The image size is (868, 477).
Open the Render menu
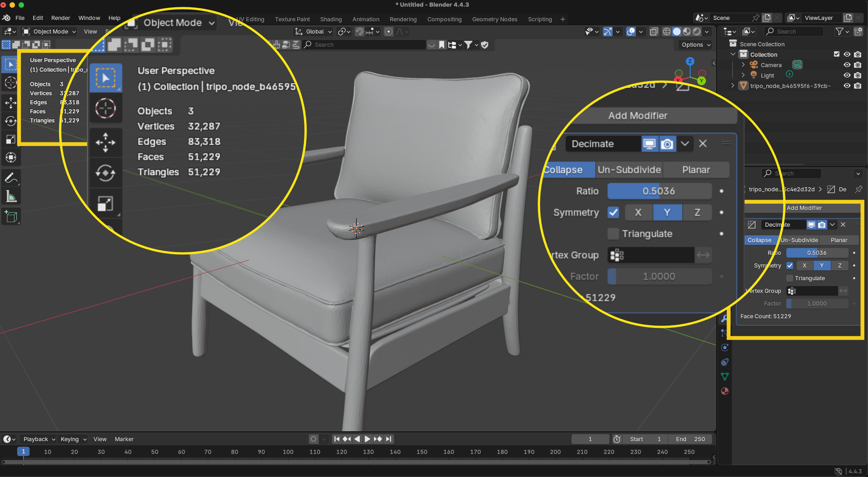click(60, 18)
